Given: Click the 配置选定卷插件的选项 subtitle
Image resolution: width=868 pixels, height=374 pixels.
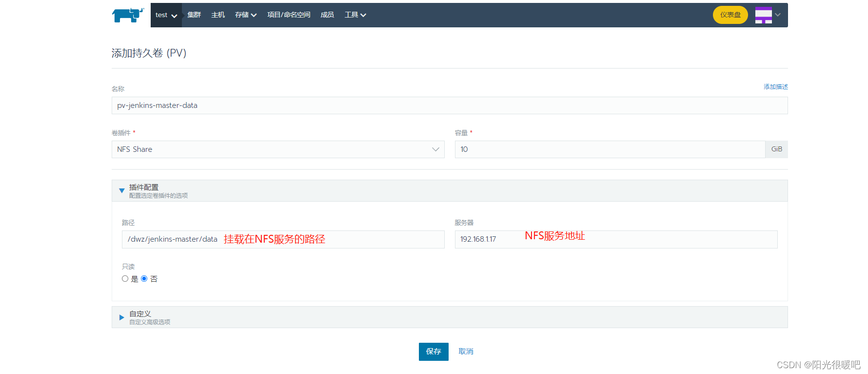Looking at the screenshot, I should [x=158, y=196].
